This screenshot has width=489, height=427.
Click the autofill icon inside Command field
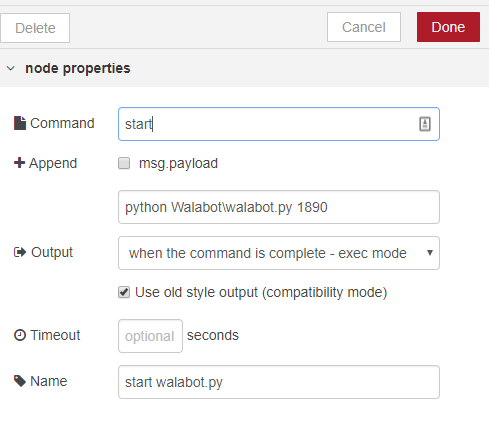[x=425, y=124]
